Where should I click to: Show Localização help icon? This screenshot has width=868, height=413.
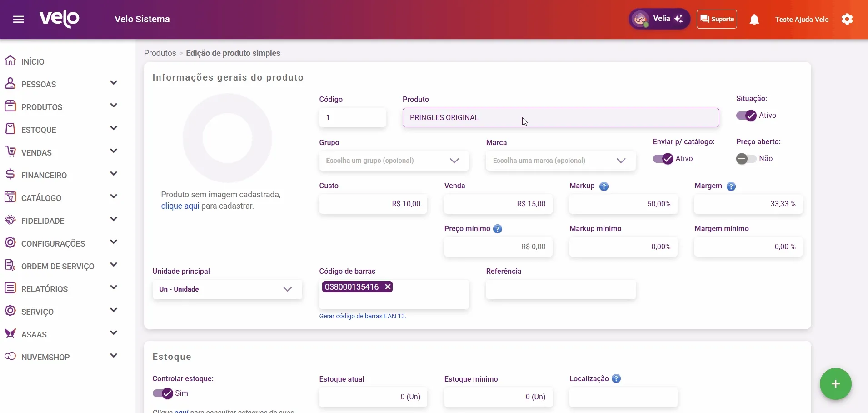[616, 378]
